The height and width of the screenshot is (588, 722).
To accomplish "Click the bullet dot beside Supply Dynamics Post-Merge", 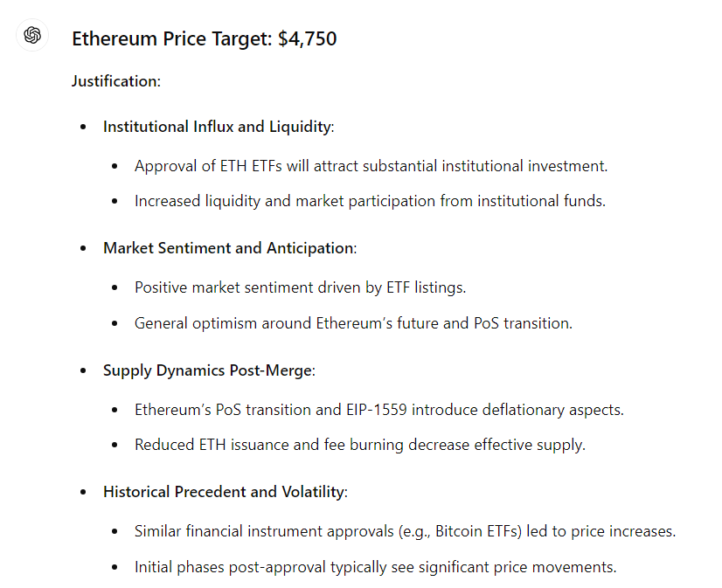I will (84, 371).
